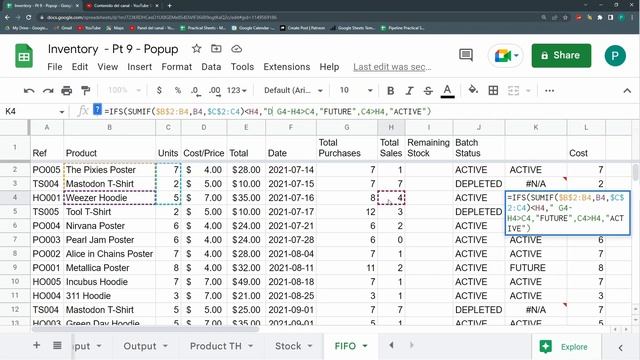The width and height of the screenshot is (640, 360).
Task: Toggle bold formatting
Action: (390, 91)
